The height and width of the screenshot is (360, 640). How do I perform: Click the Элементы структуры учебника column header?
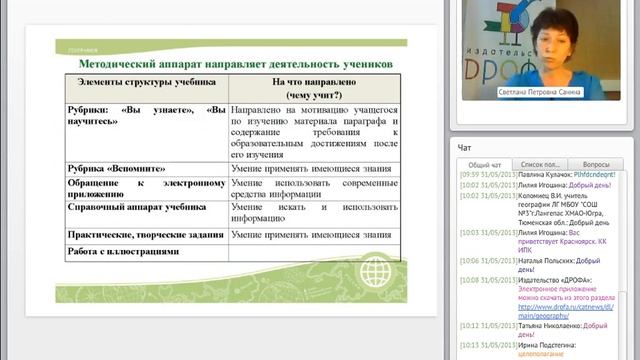(x=147, y=88)
